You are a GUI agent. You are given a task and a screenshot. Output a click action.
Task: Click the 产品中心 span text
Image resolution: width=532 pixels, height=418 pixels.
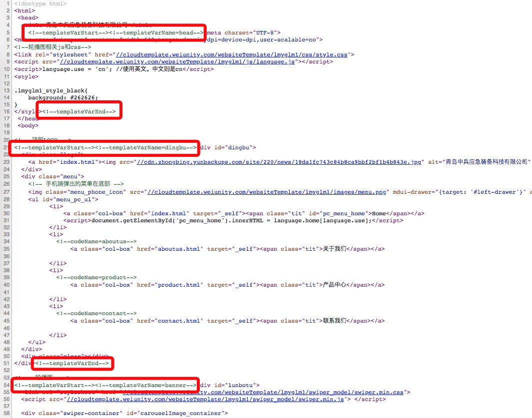pyautogui.click(x=335, y=285)
